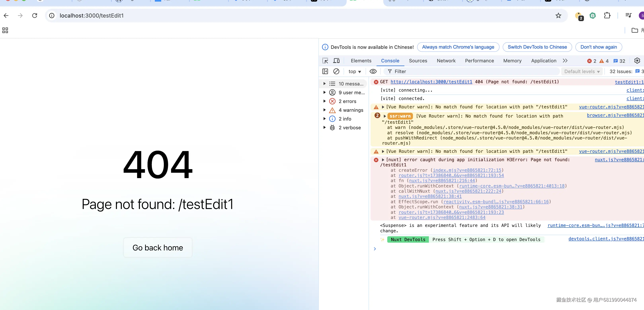This screenshot has height=310, width=644.
Task: Click Go back home button
Action: pos(157,248)
